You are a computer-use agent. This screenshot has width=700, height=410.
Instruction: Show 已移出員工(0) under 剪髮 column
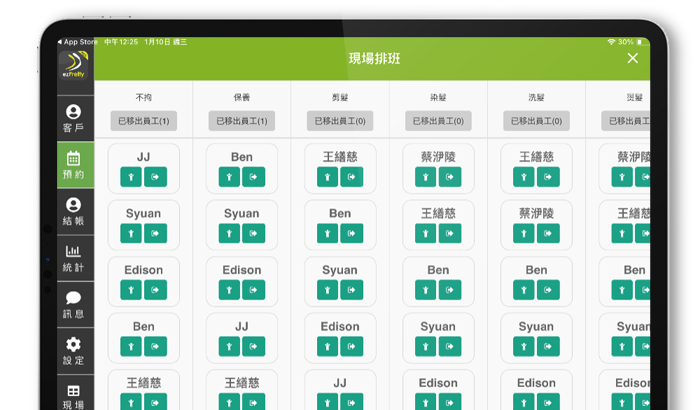click(340, 121)
